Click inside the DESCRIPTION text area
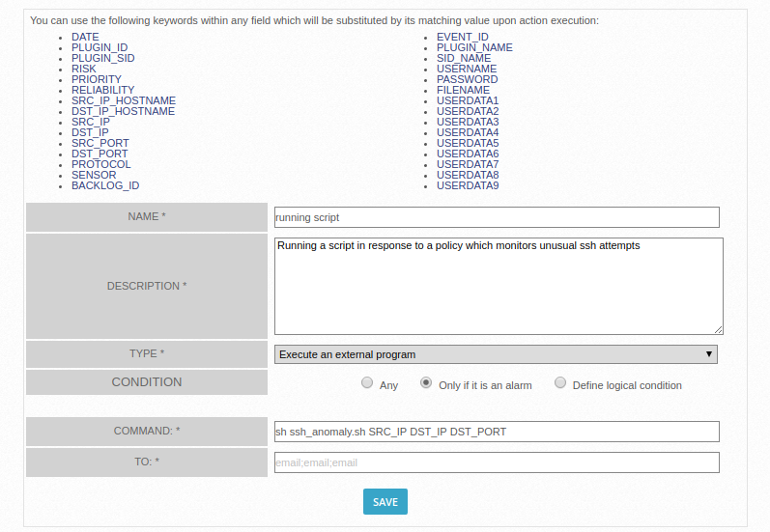The width and height of the screenshot is (770, 532). 499,286
